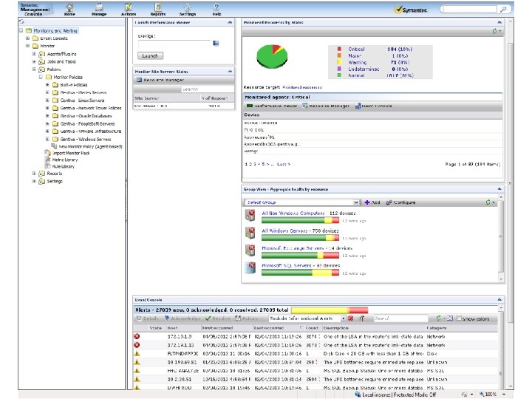The image size is (532, 399).
Task: Open Rule Library item
Action: [63, 166]
